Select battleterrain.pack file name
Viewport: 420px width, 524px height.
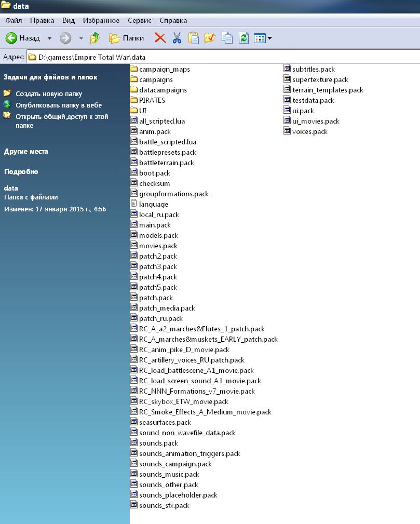(167, 163)
